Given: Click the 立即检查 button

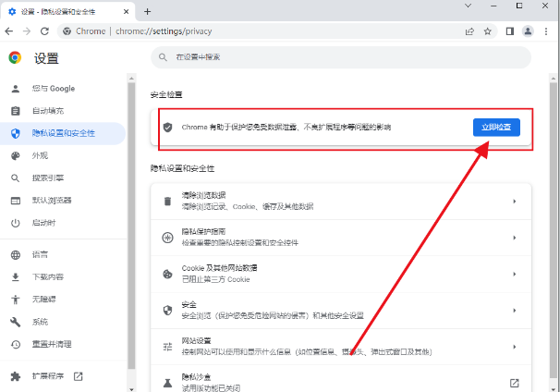Looking at the screenshot, I should [x=496, y=128].
